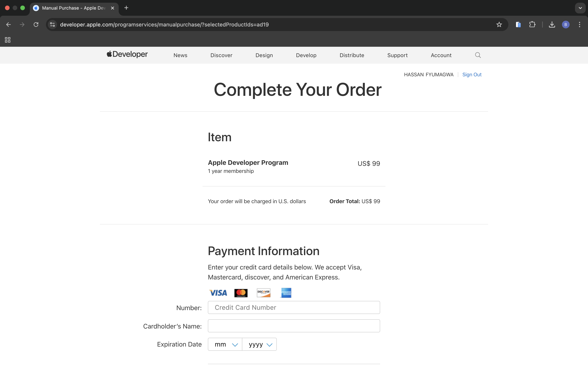Open the Extensions puzzle icon
The image size is (588, 368).
pos(532,25)
